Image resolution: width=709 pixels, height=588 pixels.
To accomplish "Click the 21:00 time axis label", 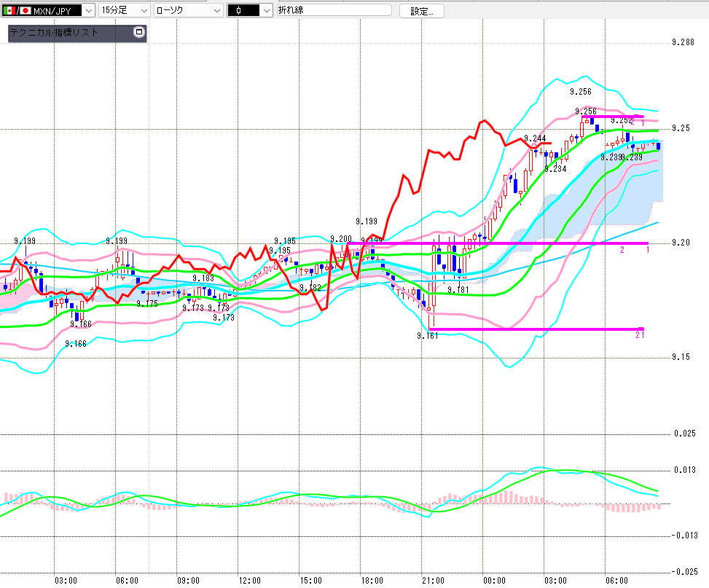I will [433, 580].
